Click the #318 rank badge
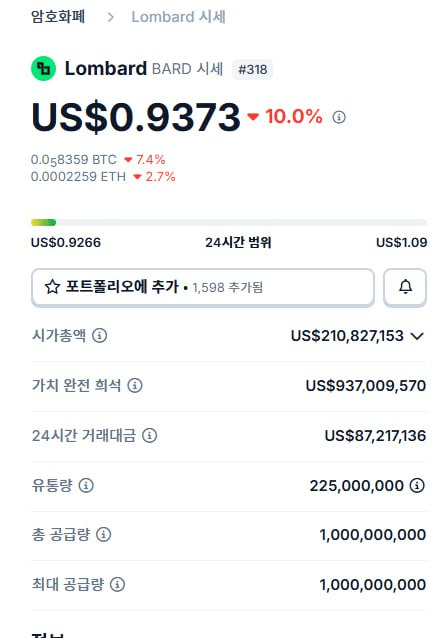This screenshot has height=638, width=444. click(253, 69)
